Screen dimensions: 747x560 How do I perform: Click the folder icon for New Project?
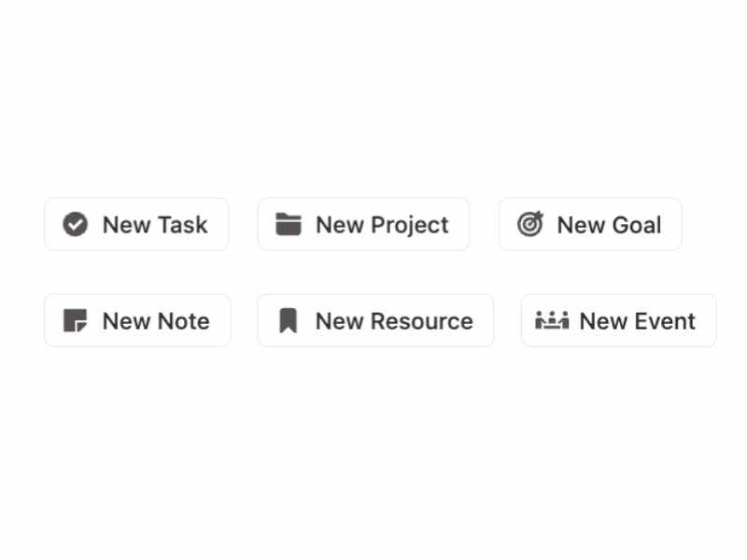click(x=289, y=224)
